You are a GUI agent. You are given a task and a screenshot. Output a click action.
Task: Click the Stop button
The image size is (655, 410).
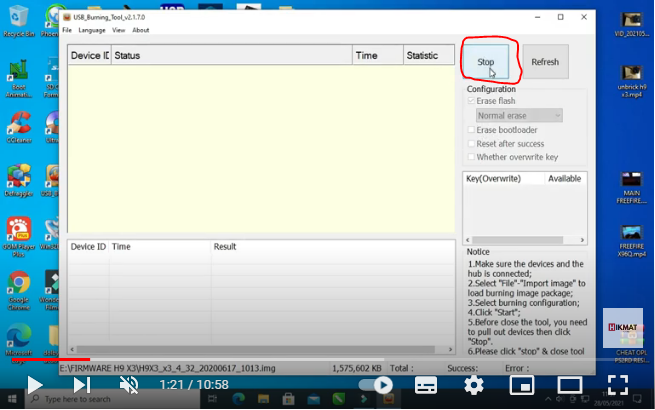pos(485,62)
